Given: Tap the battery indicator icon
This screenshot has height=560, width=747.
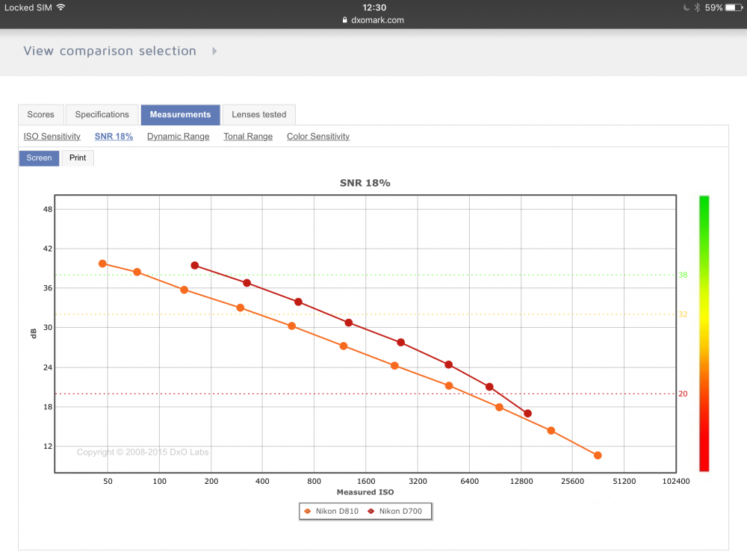Looking at the screenshot, I should (734, 7).
